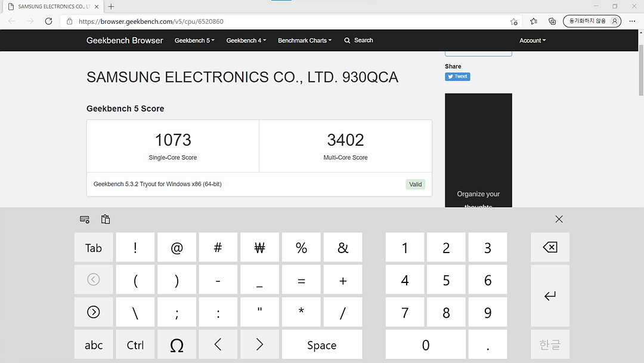Move cursor left with the left arrow key
Image resolution: width=644 pixels, height=363 pixels.
(x=218, y=344)
